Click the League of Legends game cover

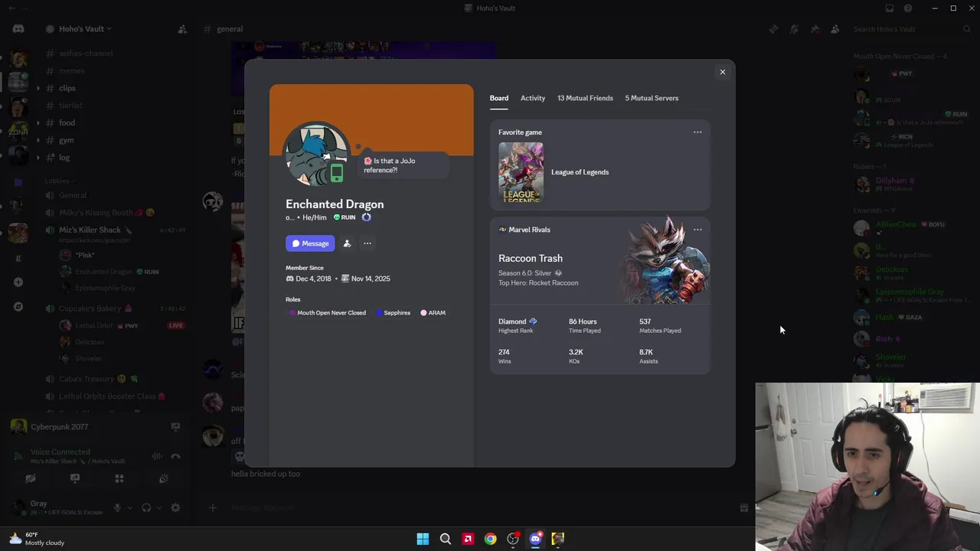521,172
